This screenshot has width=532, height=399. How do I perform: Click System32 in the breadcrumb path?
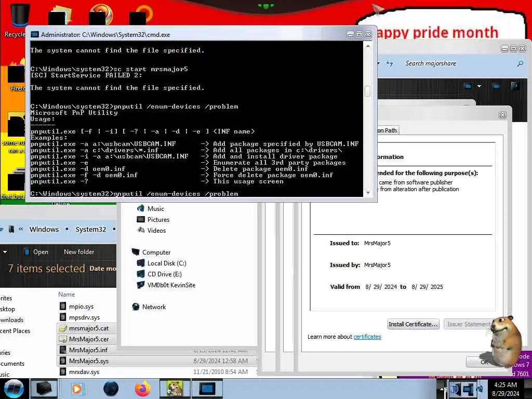tap(90, 229)
